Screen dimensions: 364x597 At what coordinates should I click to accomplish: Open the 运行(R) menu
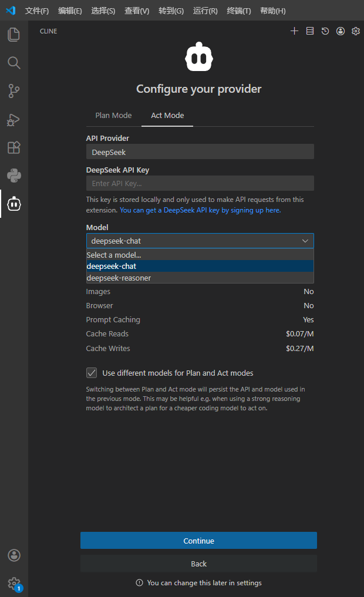click(205, 11)
